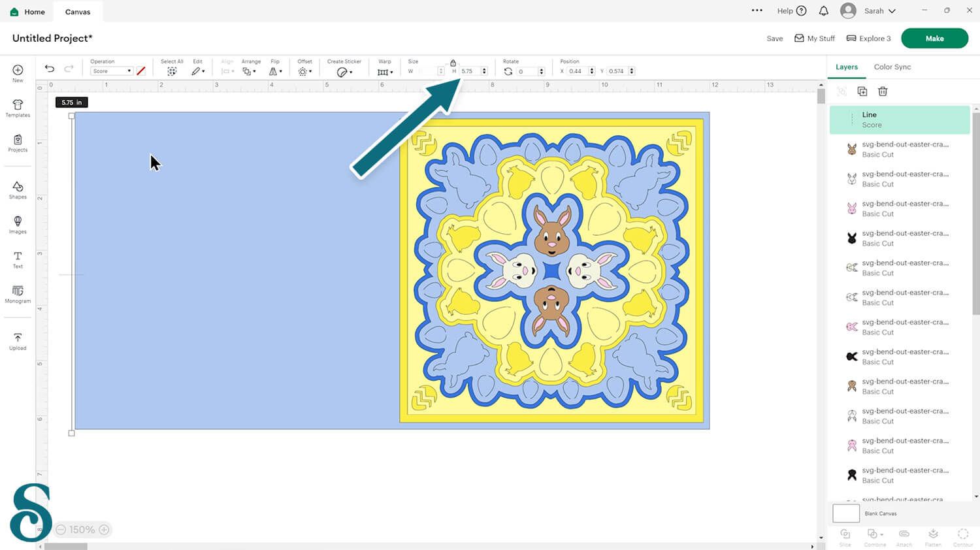Click the user profile avatar
This screenshot has width=980, height=550.
coord(848,10)
